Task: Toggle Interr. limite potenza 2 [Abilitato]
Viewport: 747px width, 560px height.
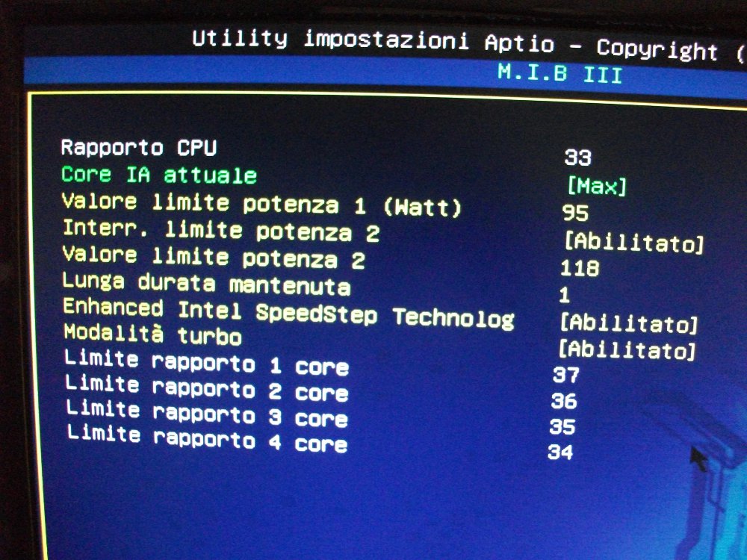Action: [633, 243]
